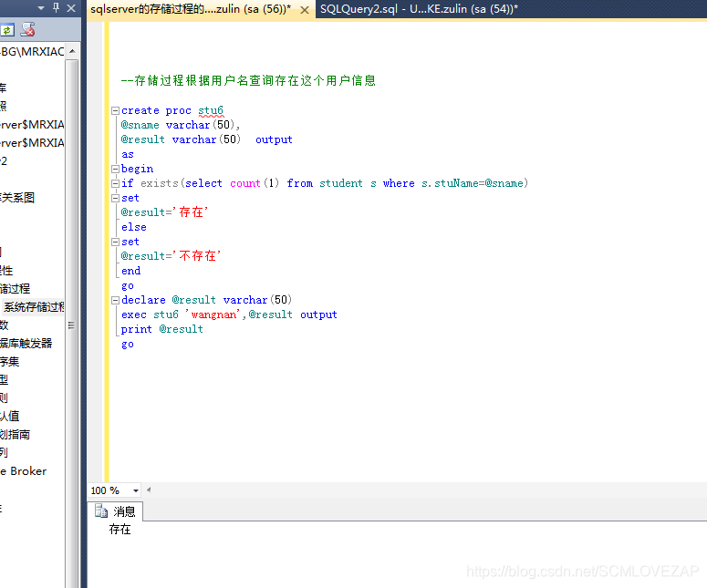This screenshot has height=588, width=707.
Task: Pin the Object Explorer panel
Action: pos(56,7)
